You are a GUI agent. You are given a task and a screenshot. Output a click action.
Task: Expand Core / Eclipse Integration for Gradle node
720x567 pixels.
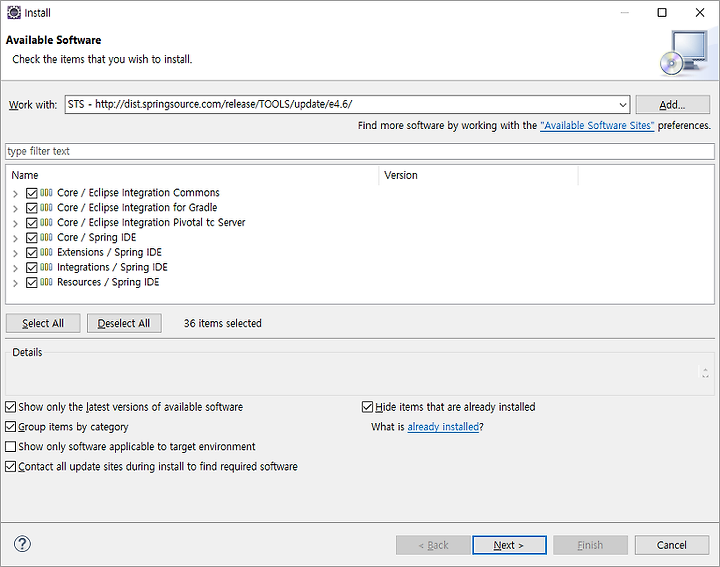(15, 208)
